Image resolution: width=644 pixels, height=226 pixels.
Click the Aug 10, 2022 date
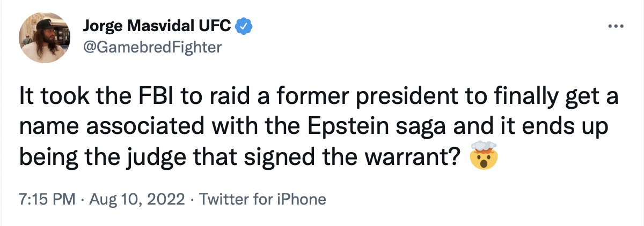[x=136, y=200]
